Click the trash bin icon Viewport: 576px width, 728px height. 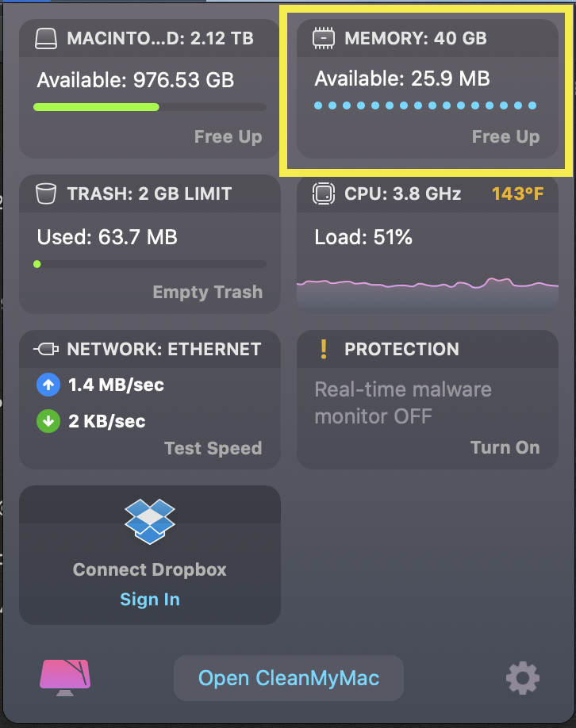pyautogui.click(x=47, y=193)
